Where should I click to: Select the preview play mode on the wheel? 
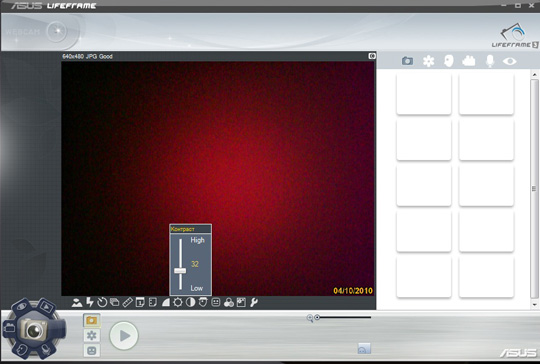pyautogui.click(x=46, y=306)
